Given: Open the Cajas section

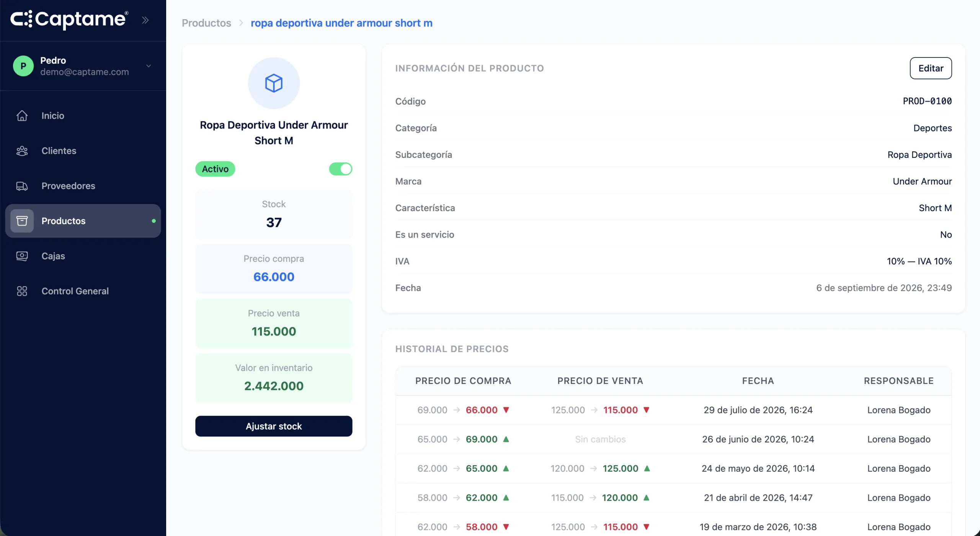Looking at the screenshot, I should pyautogui.click(x=83, y=256).
